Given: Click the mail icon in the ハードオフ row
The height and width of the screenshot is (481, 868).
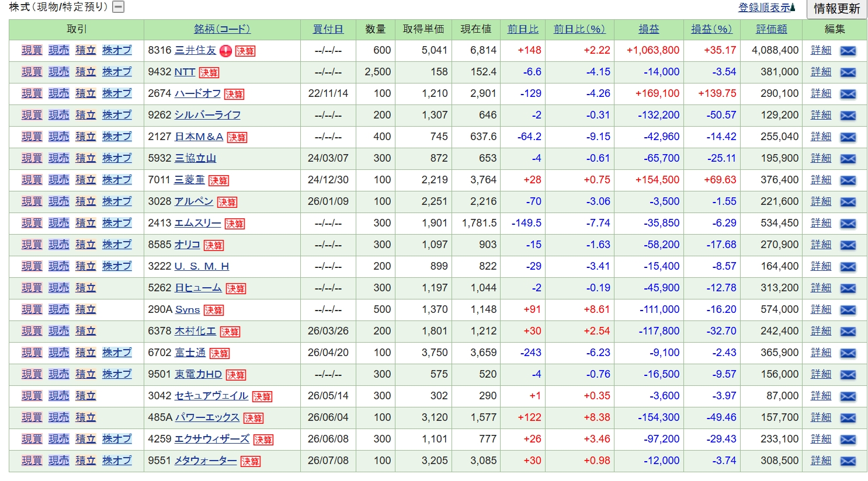Looking at the screenshot, I should tap(848, 94).
